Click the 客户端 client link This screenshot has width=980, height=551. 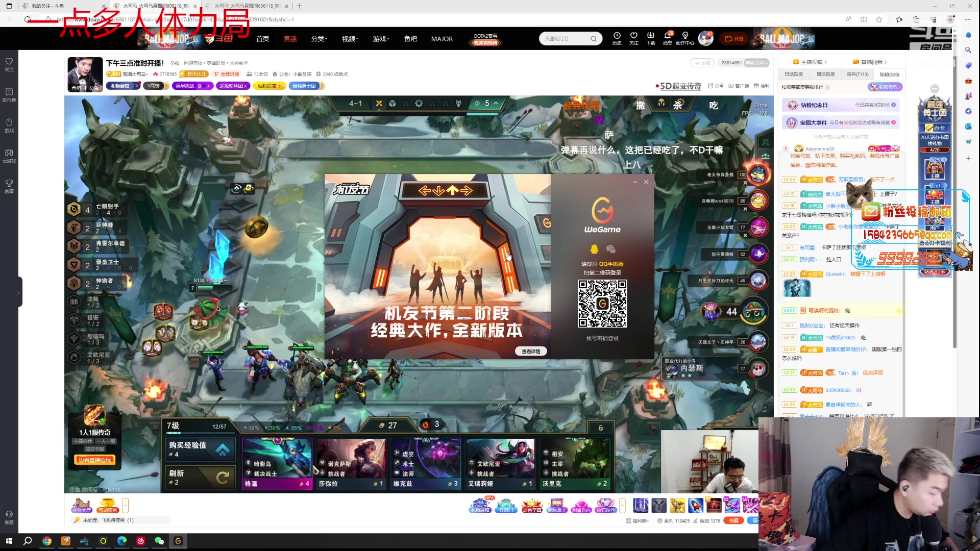(x=739, y=86)
